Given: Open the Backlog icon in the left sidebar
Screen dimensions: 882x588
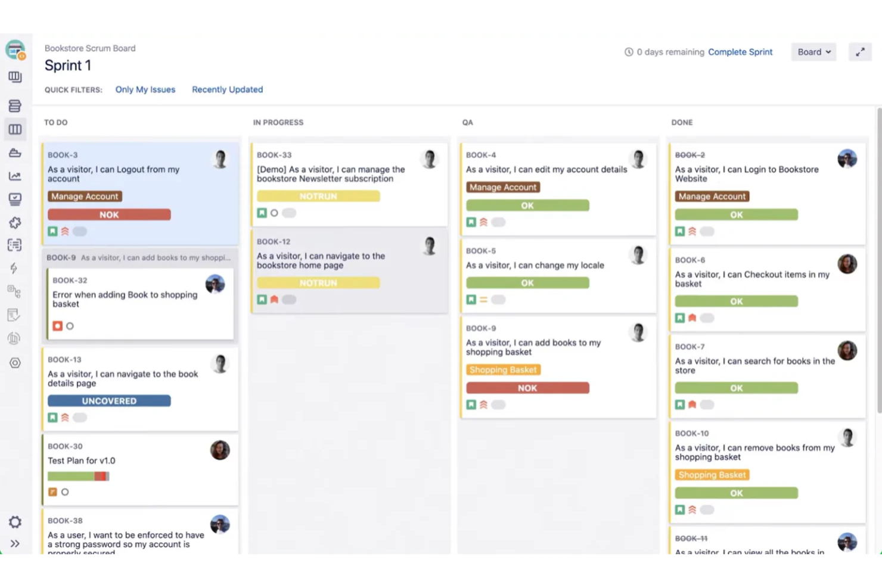Looking at the screenshot, I should (x=15, y=105).
